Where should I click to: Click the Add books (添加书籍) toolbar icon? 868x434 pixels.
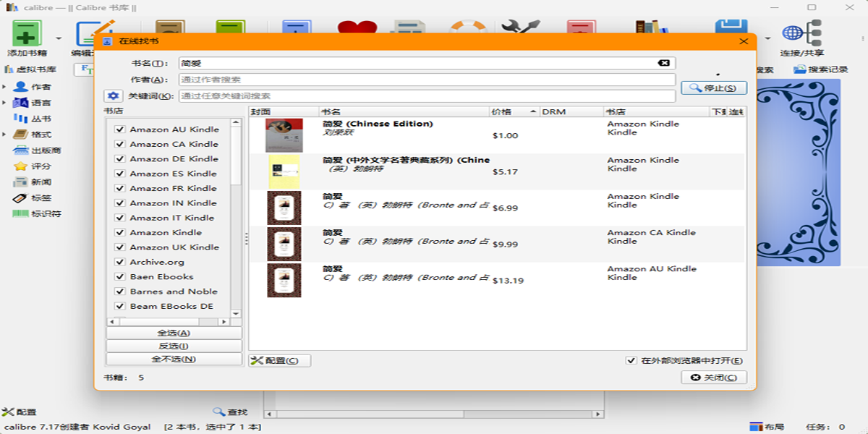click(x=27, y=35)
